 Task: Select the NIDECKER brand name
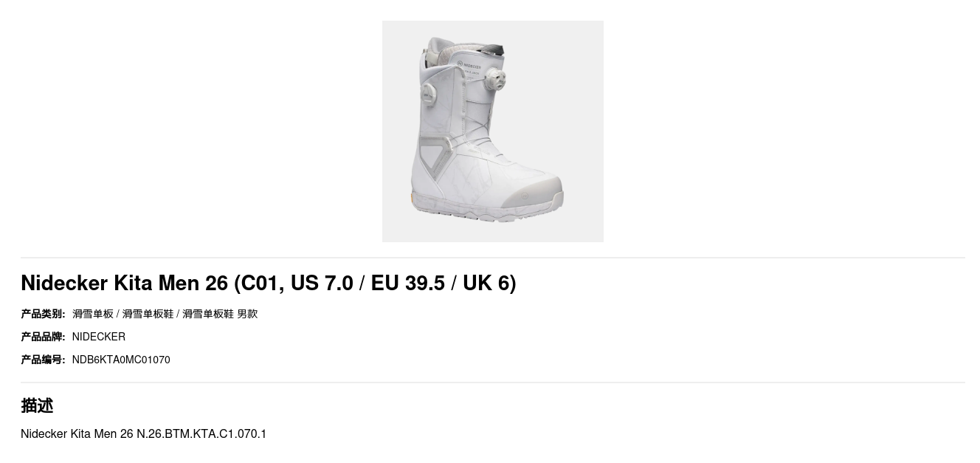[99, 337]
